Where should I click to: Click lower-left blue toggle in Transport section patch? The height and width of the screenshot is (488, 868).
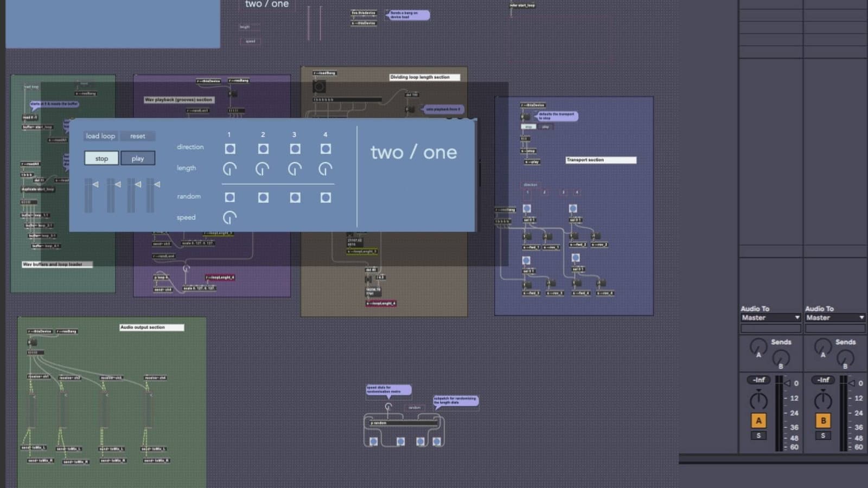[x=526, y=260]
